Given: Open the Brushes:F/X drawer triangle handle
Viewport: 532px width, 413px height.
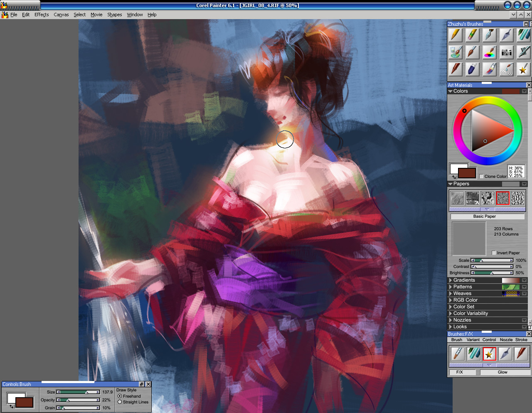Looking at the screenshot, I should pyautogui.click(x=490, y=365).
